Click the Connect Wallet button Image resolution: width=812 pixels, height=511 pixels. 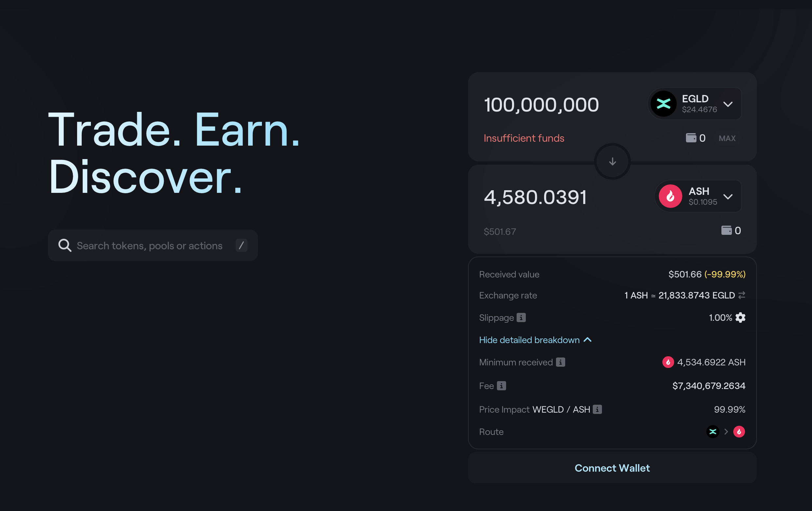tap(612, 468)
